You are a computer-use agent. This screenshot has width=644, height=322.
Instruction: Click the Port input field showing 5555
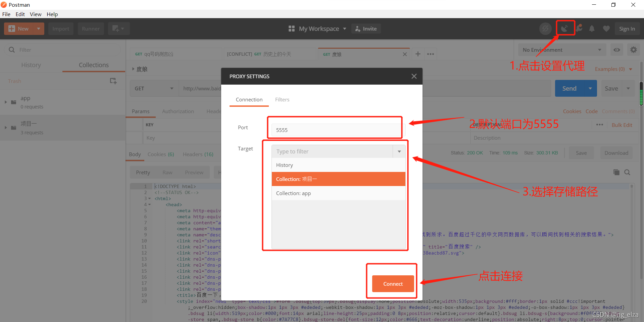[338, 130]
